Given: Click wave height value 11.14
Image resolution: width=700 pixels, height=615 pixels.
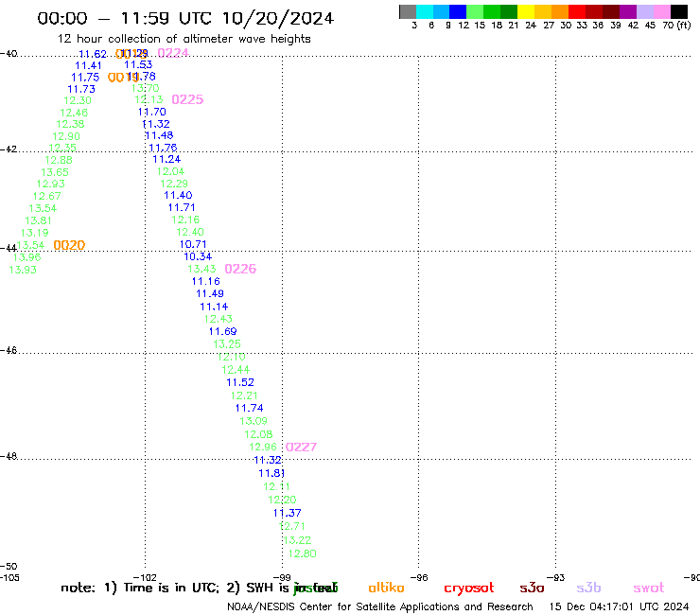Looking at the screenshot, I should click(214, 307).
